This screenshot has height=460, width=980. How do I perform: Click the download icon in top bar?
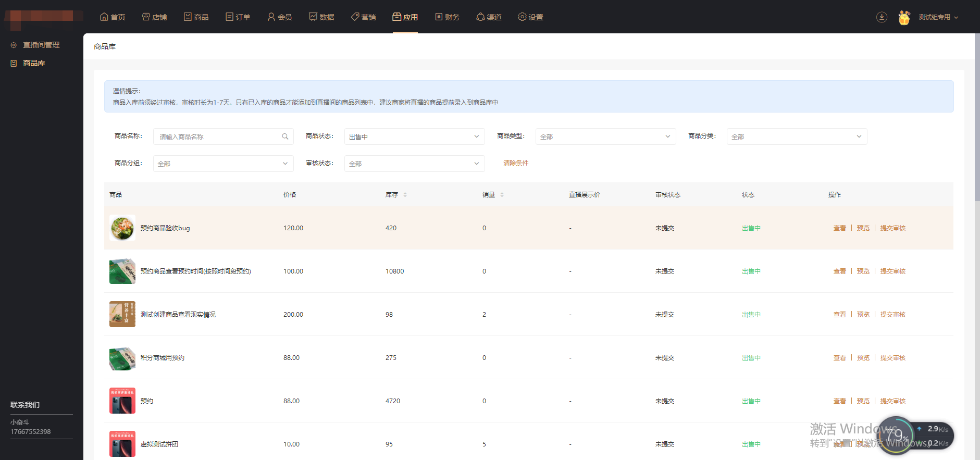click(x=882, y=17)
